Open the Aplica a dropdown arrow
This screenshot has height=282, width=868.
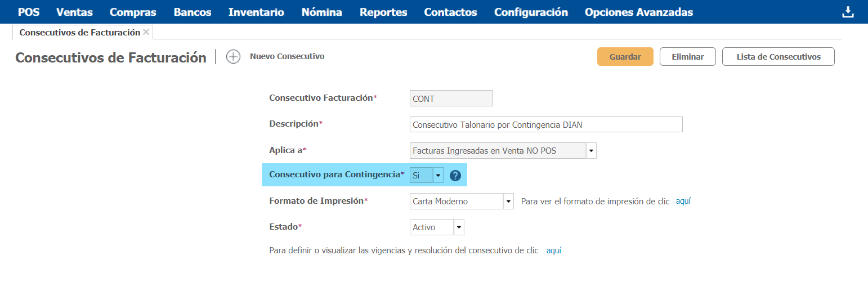(591, 151)
